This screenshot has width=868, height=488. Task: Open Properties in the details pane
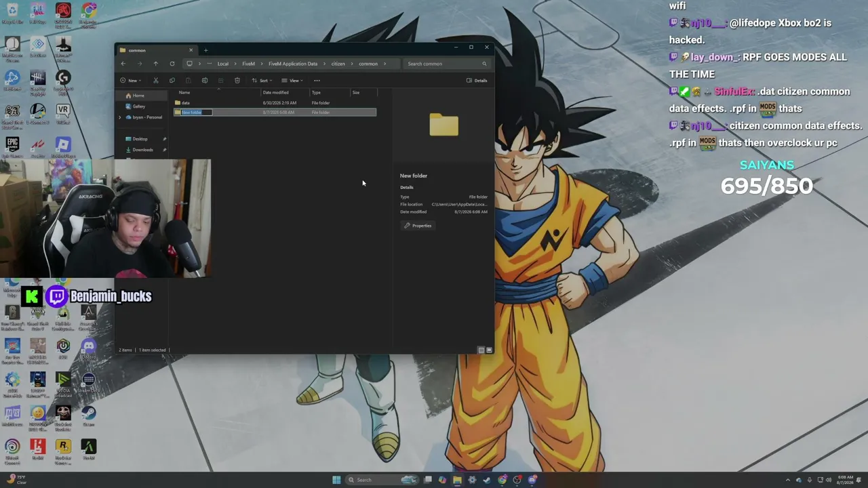[418, 226]
